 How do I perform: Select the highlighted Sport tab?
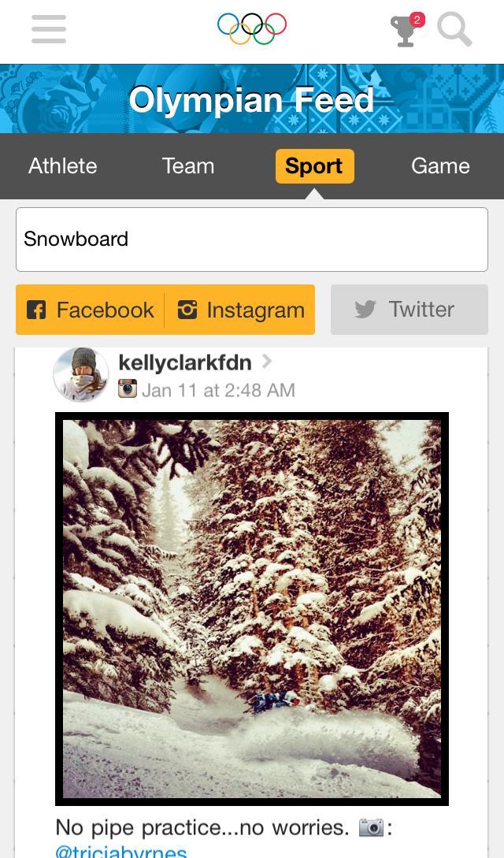pyautogui.click(x=315, y=165)
